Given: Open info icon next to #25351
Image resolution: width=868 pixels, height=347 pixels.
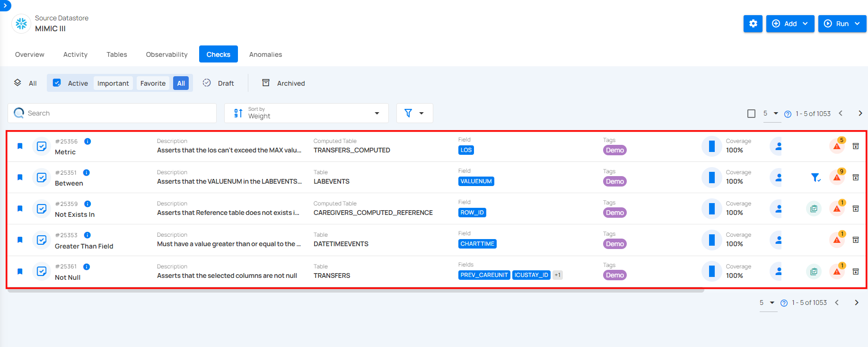Looking at the screenshot, I should click(x=86, y=173).
